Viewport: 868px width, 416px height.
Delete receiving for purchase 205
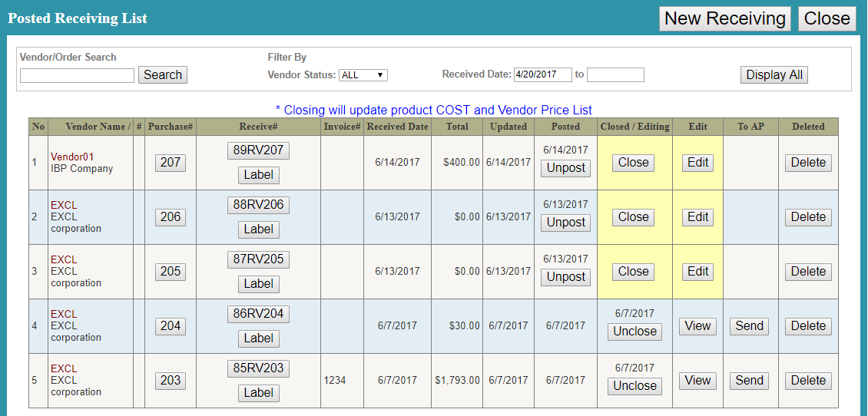pos(808,272)
